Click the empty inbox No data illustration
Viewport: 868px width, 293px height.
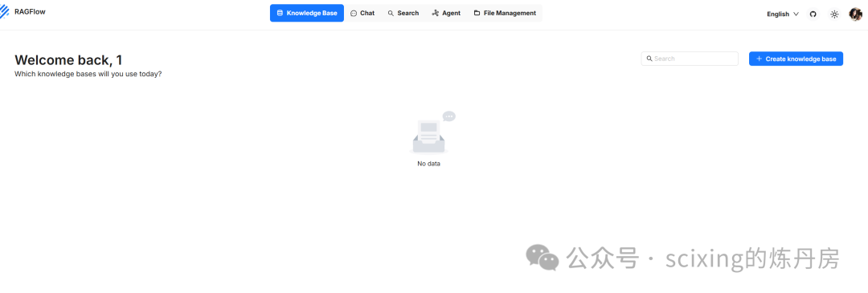tap(433, 132)
